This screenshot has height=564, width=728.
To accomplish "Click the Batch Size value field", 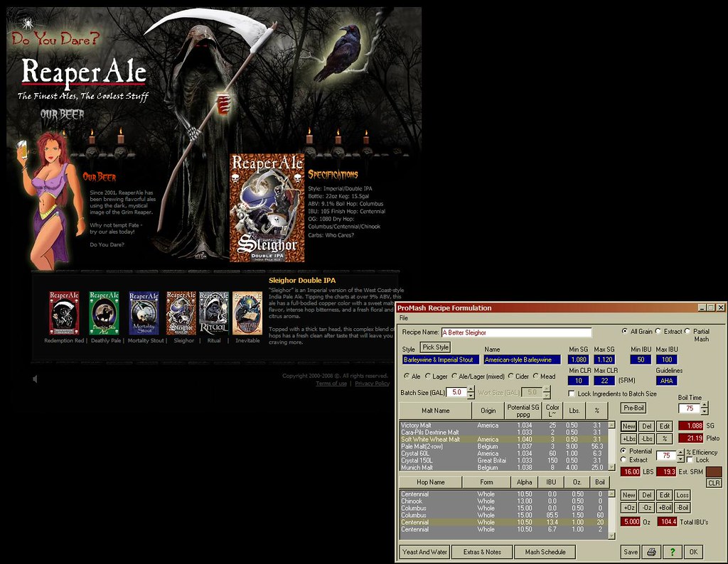I will pyautogui.click(x=457, y=392).
